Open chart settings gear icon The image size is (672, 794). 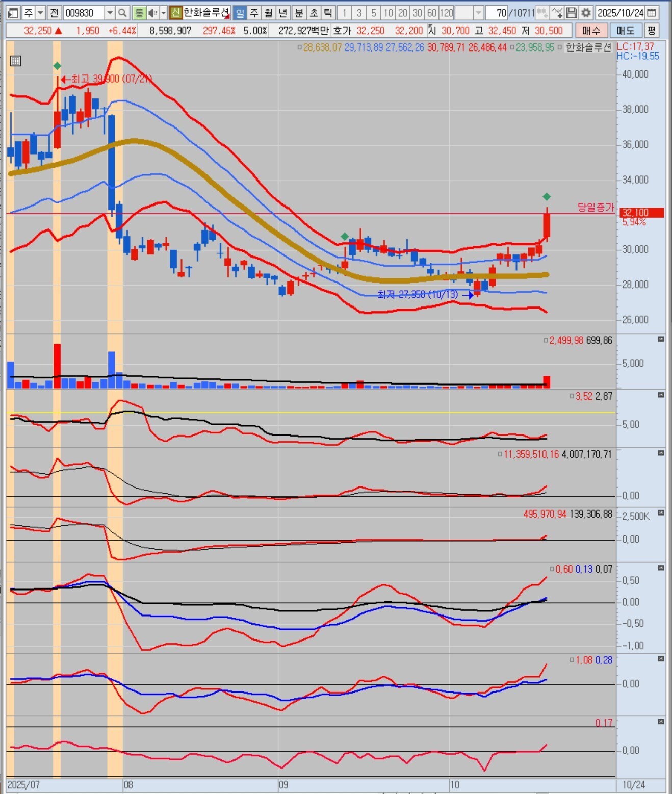[586, 13]
